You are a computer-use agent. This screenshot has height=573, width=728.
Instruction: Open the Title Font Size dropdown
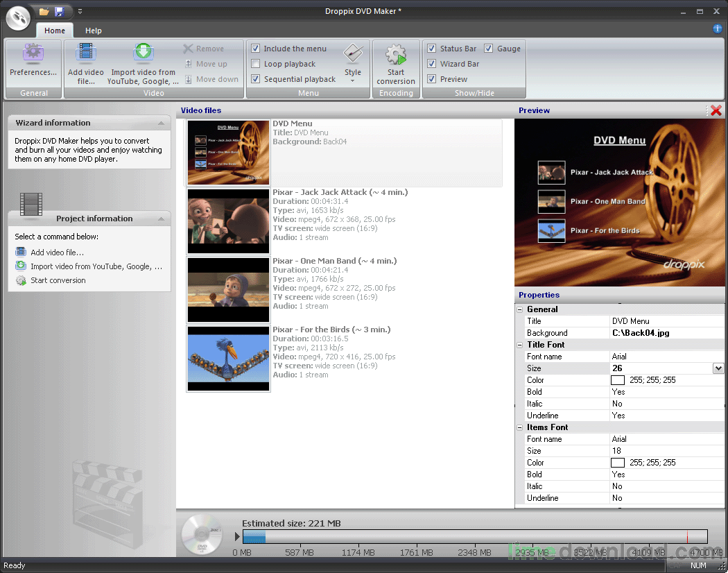coord(718,368)
